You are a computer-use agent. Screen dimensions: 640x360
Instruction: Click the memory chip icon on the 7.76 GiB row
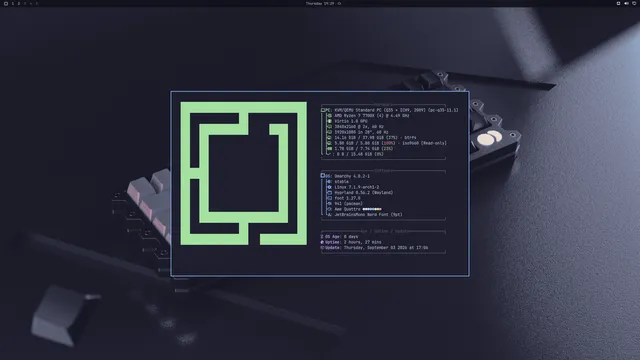[329, 149]
